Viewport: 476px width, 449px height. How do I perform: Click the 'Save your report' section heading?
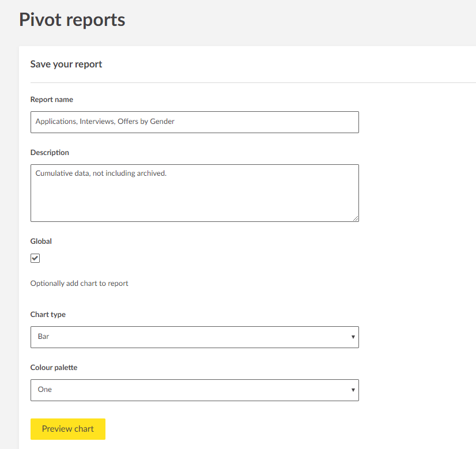click(66, 64)
